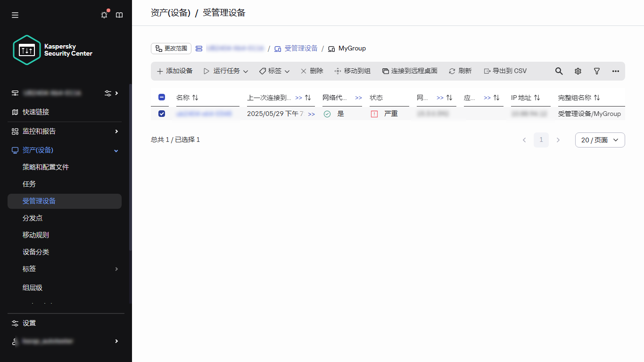Click the hamburger menu icon
This screenshot has width=644, height=362.
[15, 15]
